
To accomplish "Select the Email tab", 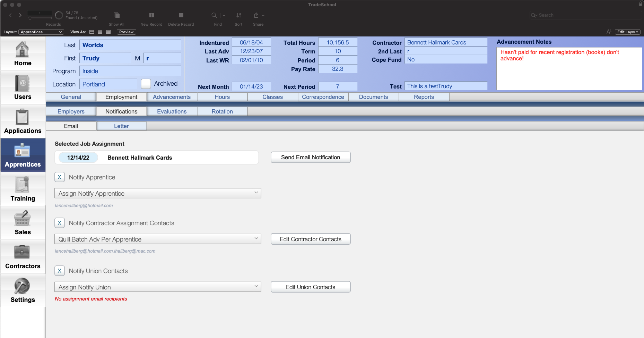I will point(71,126).
